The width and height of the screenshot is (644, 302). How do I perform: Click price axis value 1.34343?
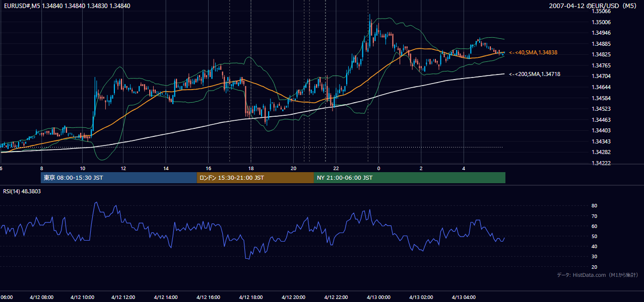click(601, 141)
